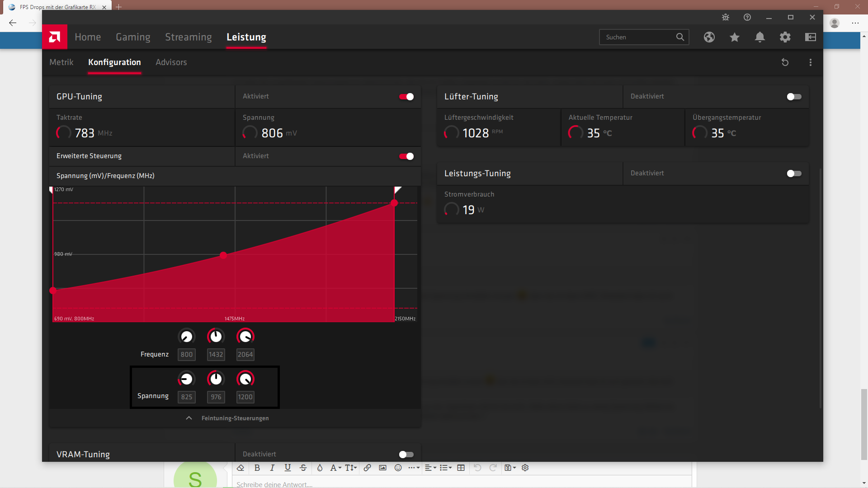Click the AMD logo home icon
Image resolution: width=868 pixels, height=488 pixels.
click(x=55, y=37)
